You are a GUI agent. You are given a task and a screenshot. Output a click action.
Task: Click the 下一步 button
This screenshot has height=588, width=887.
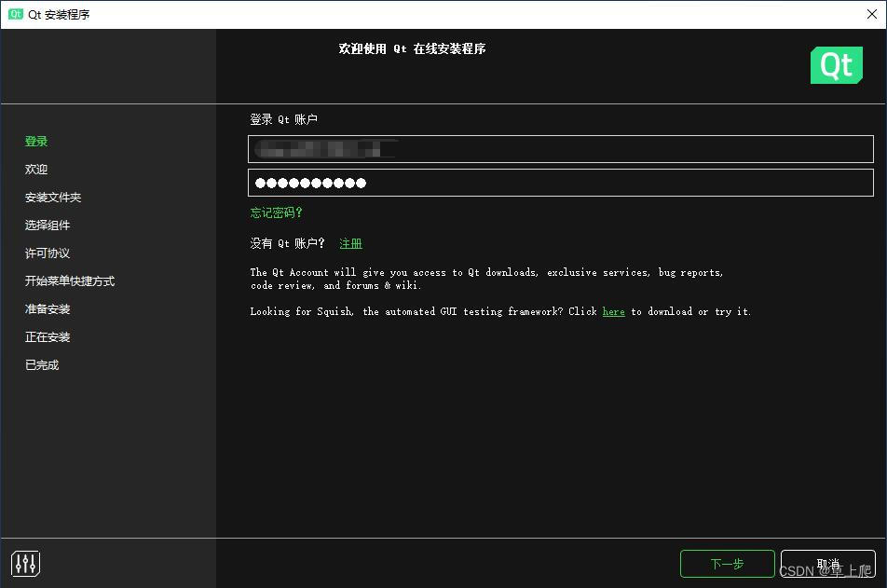point(727,563)
